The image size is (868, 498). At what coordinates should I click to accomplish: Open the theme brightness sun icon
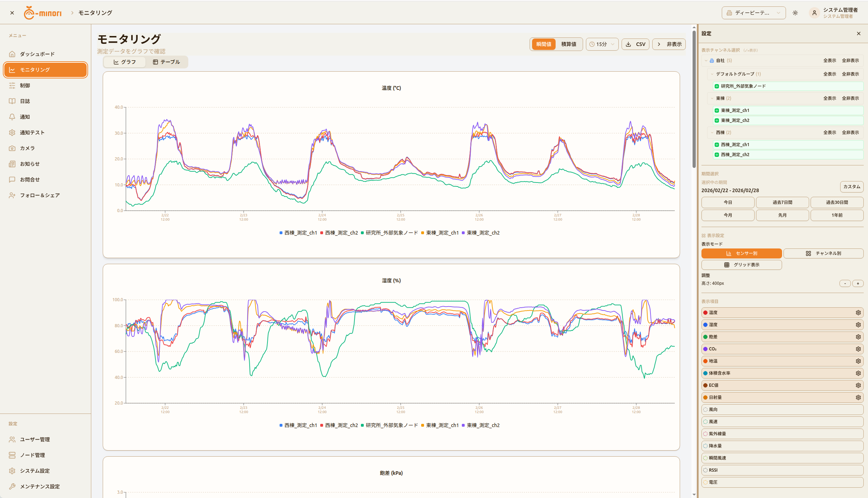(x=795, y=13)
